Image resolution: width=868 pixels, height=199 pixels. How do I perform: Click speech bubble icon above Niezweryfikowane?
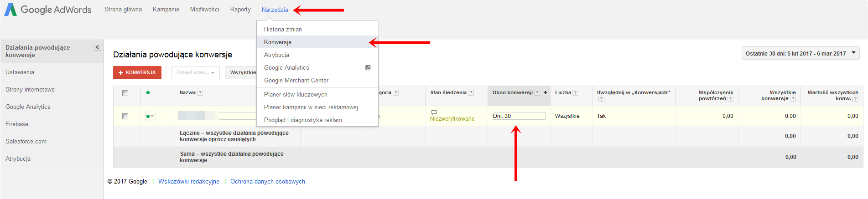tap(434, 112)
